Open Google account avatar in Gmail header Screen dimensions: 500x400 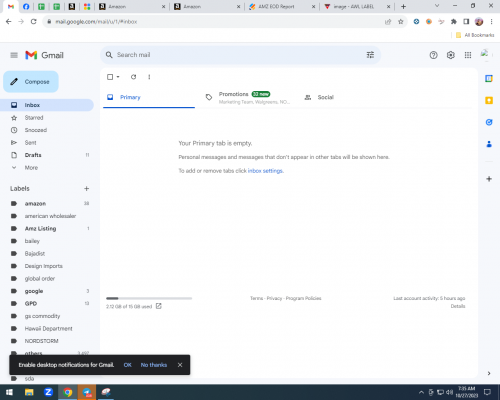[485, 54]
